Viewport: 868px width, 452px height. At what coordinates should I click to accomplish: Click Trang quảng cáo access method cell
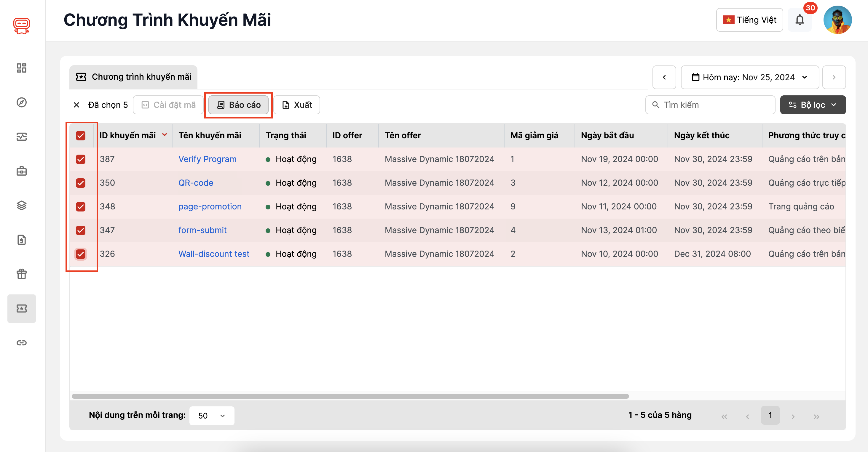(801, 207)
